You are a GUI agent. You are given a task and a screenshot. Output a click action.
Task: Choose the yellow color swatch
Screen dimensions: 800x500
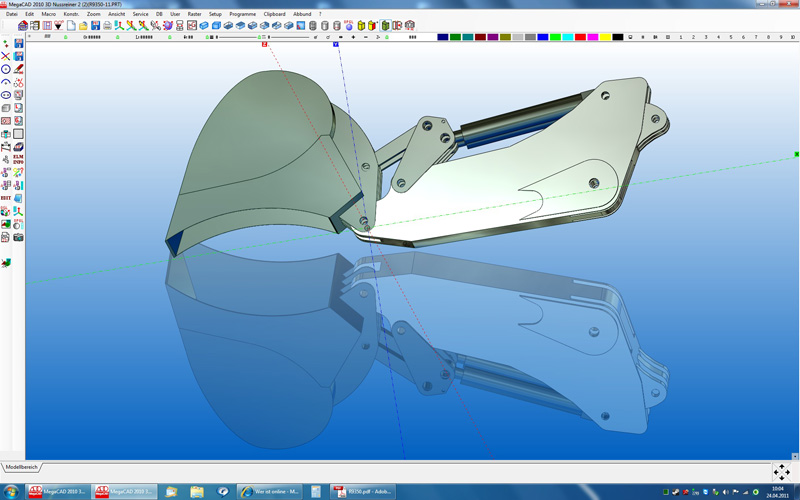[605, 37]
